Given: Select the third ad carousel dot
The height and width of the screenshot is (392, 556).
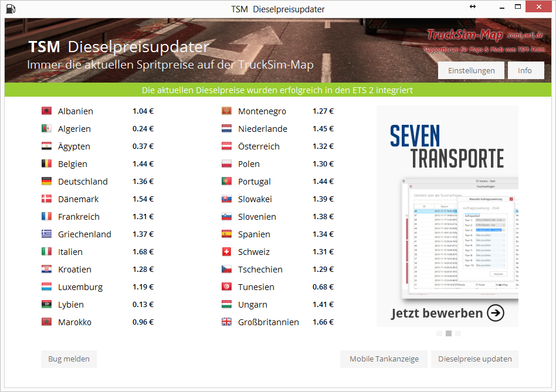Looking at the screenshot, I should 458,333.
